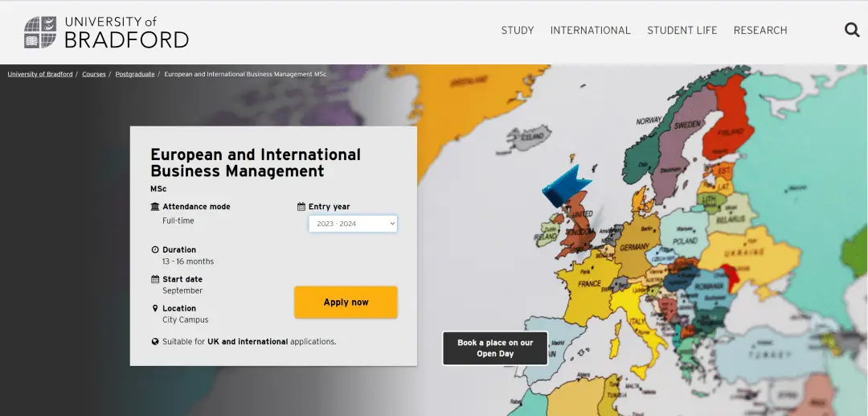Click the globe icon beside applications text
868x416 pixels.
coord(155,342)
